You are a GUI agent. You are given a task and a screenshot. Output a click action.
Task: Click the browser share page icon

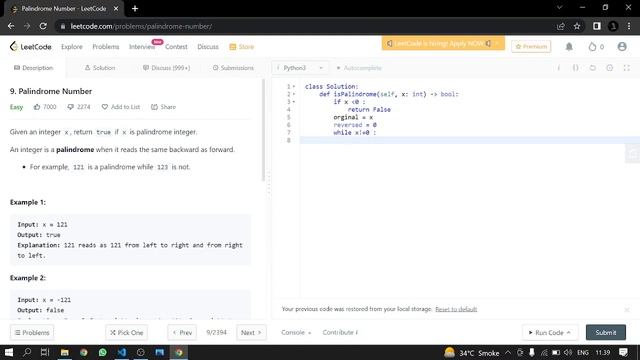coord(560,26)
